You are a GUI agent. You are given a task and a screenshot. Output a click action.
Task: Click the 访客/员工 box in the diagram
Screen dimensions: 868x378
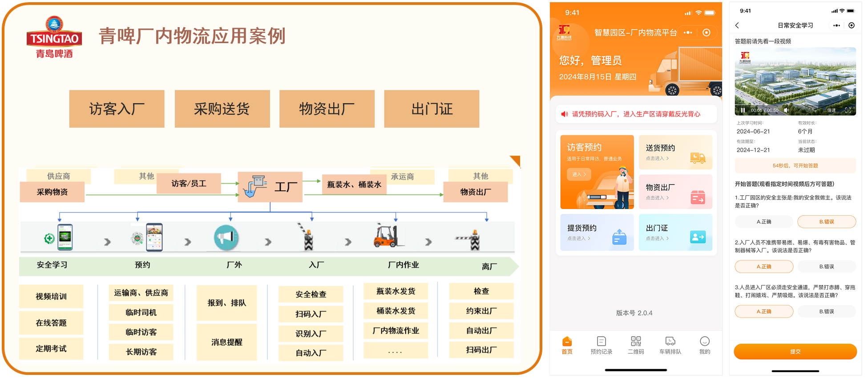tap(189, 183)
